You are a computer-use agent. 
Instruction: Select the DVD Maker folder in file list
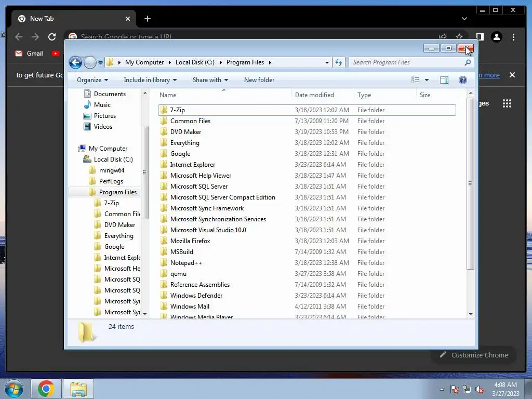click(x=307, y=131)
